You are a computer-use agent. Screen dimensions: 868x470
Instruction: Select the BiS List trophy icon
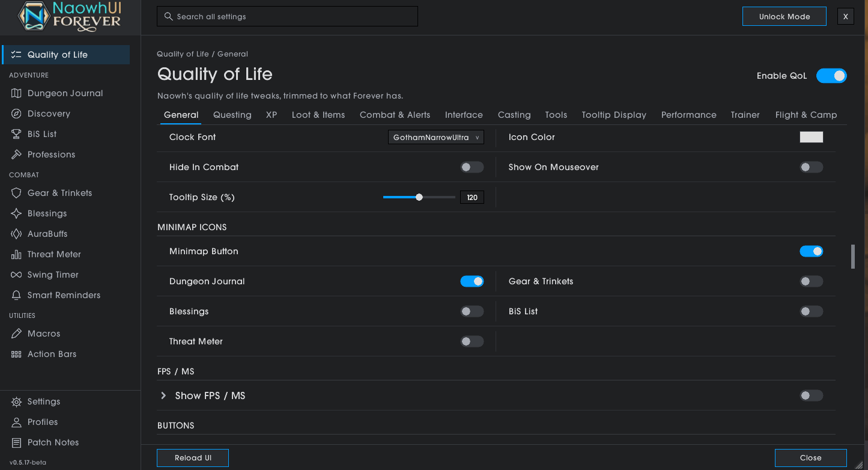point(16,134)
